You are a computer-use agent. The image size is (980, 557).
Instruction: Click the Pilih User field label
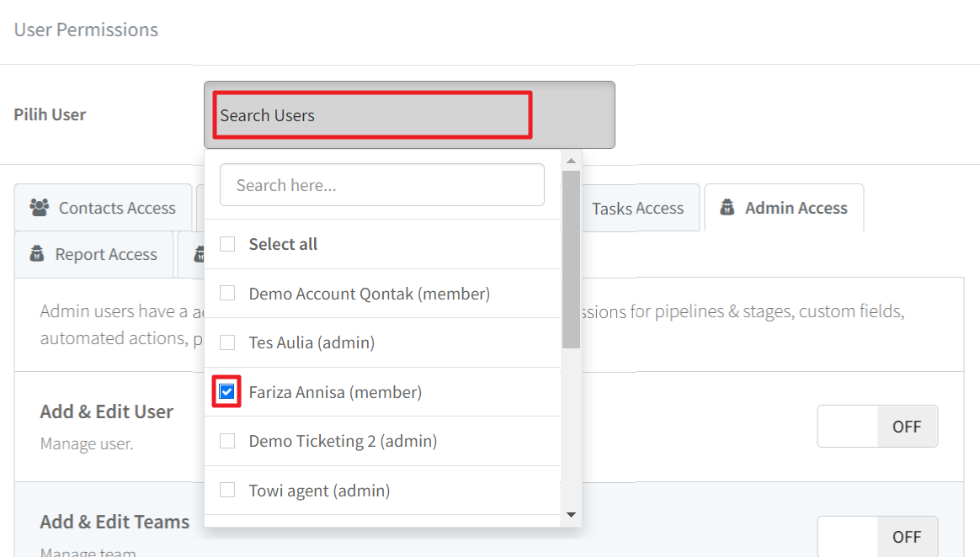50,114
